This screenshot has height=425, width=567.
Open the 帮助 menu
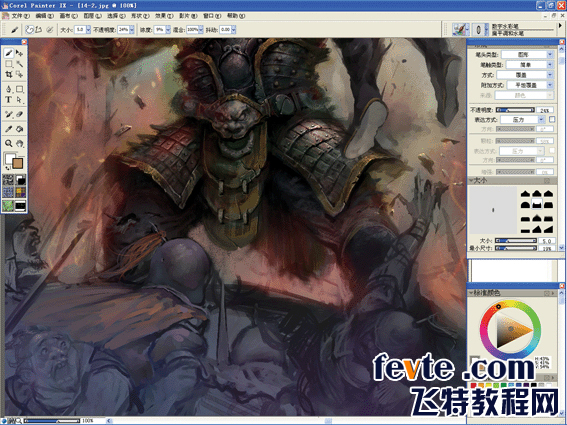click(x=235, y=16)
